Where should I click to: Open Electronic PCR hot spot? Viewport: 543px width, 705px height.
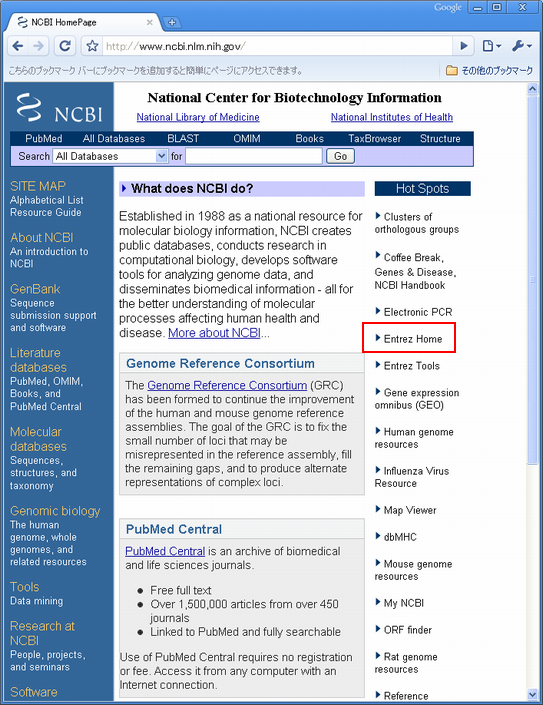[x=418, y=312]
